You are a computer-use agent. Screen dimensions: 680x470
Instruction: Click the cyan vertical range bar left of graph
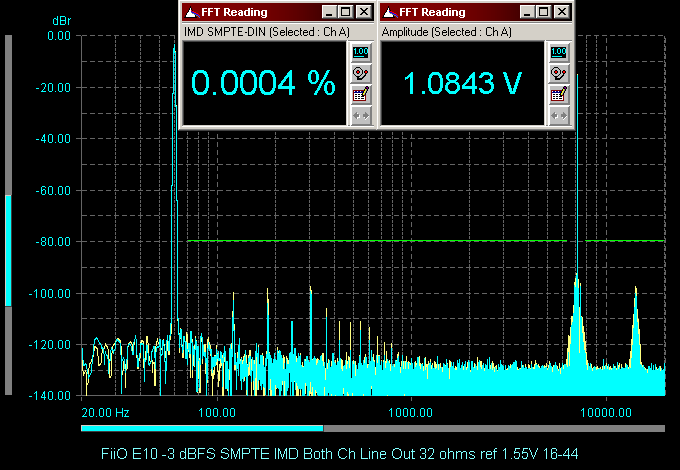pos(9,250)
